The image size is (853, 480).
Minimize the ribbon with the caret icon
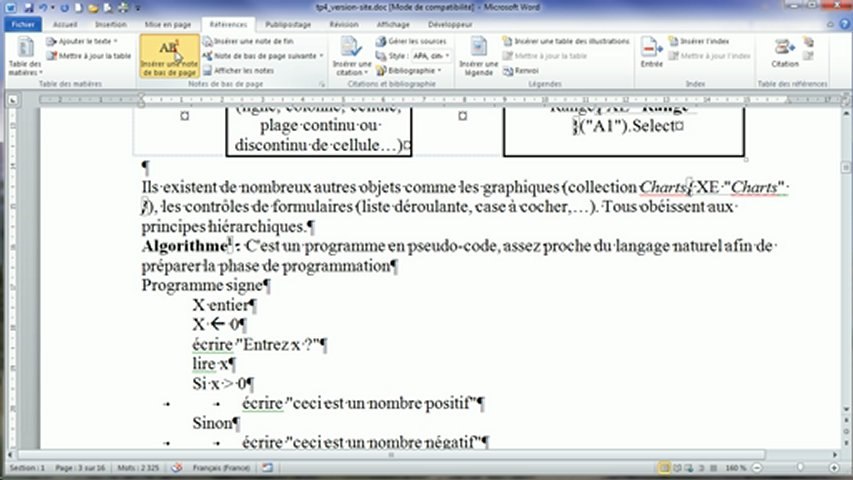[x=830, y=24]
